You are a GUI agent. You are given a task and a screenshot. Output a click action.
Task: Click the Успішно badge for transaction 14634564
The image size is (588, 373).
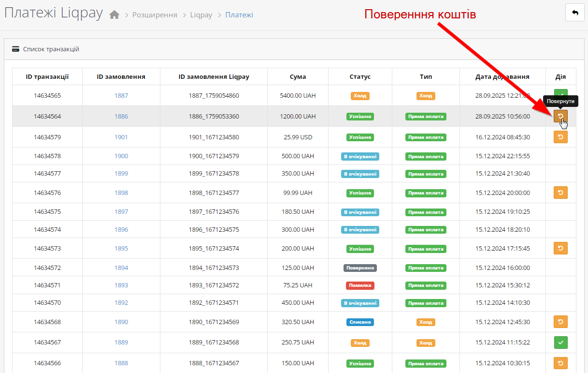tap(360, 117)
